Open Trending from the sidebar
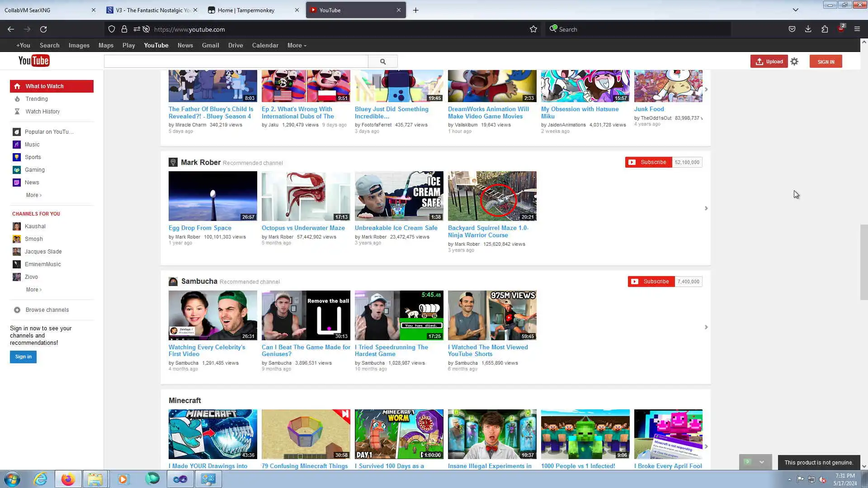The image size is (868, 488). coord(37,99)
